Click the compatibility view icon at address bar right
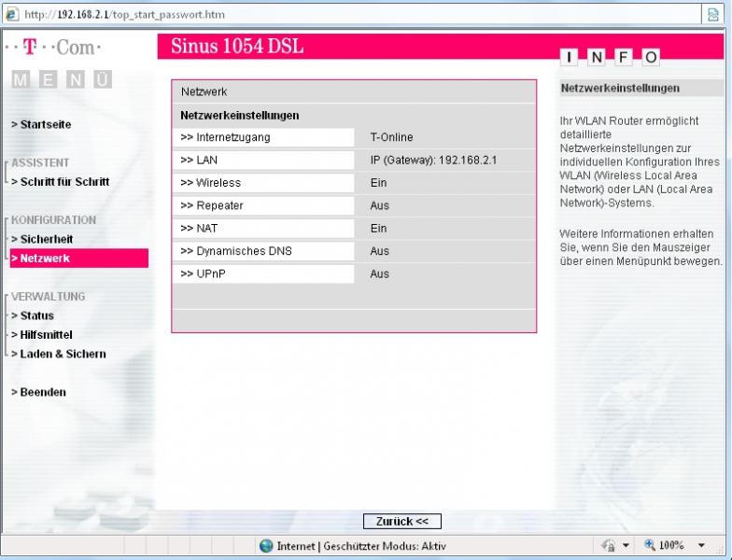This screenshot has height=560, width=732. point(713,15)
